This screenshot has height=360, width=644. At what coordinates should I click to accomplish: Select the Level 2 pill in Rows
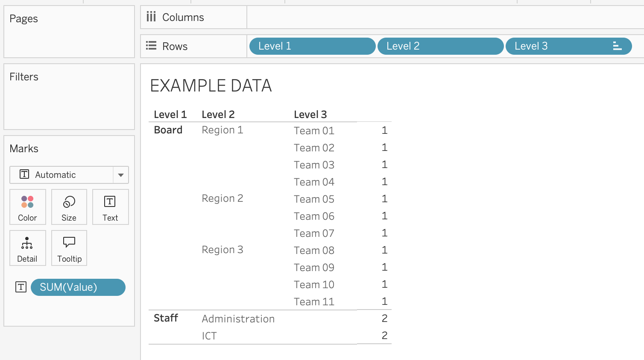440,46
